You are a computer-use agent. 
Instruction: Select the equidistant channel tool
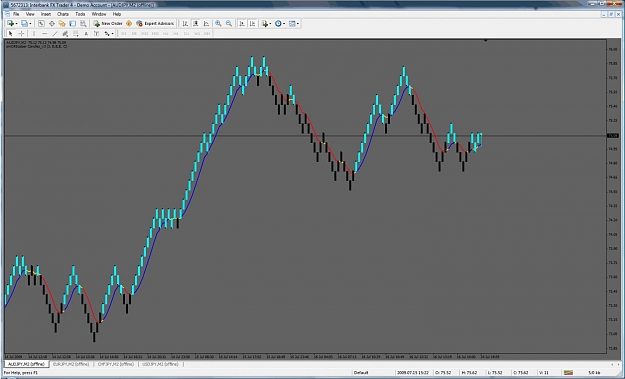(65, 33)
